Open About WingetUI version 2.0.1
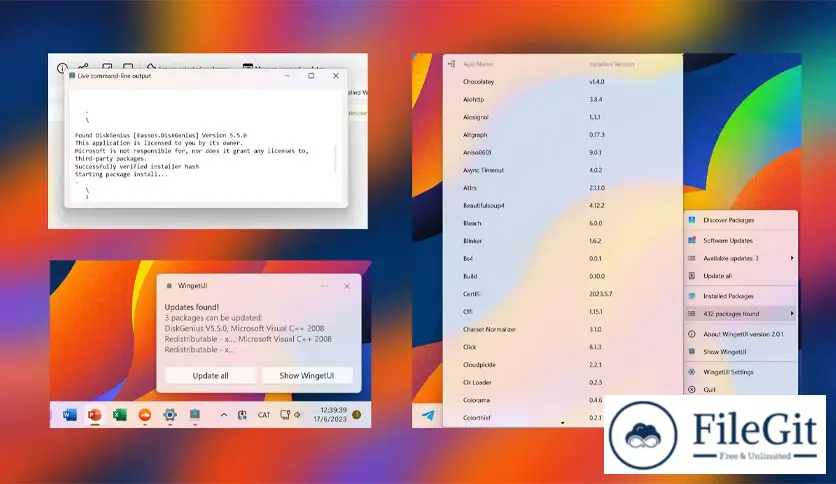836x484 pixels. pos(741,334)
